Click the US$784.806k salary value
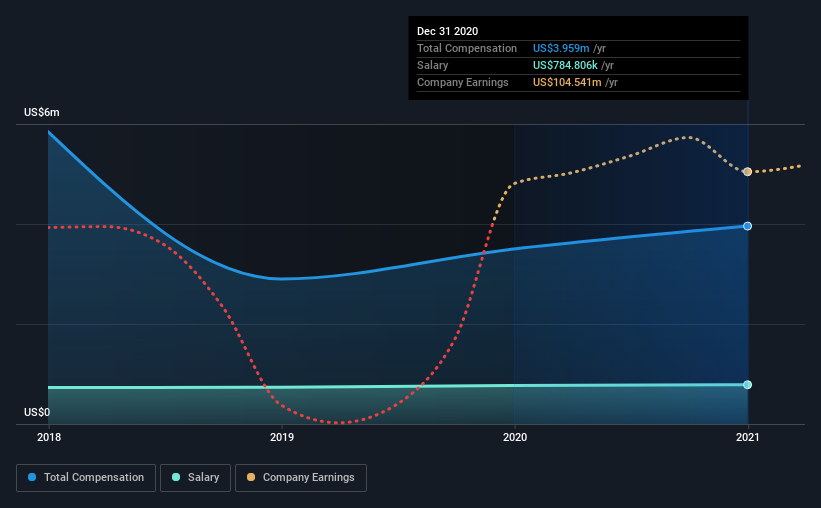The width and height of the screenshot is (821, 508). 565,65
